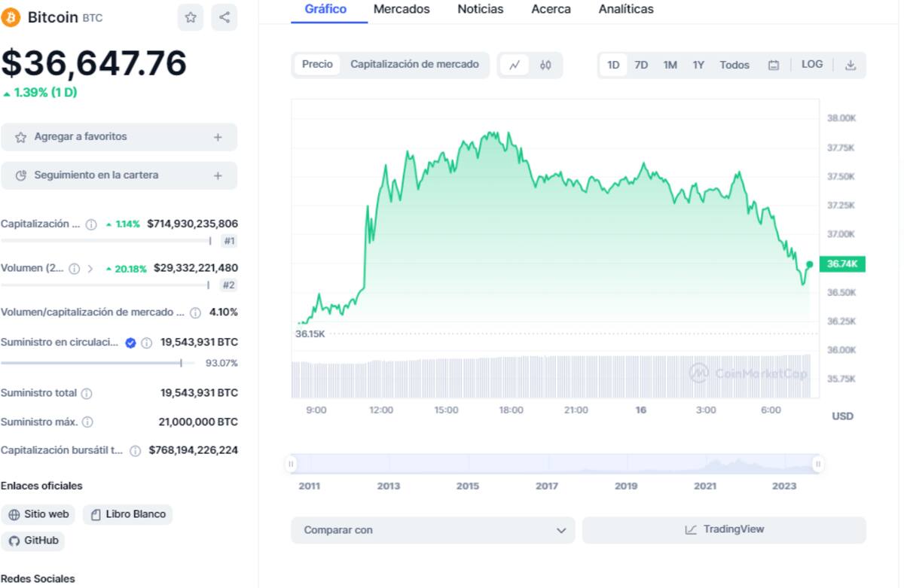Open the Libro Blanco link
Screen dimensions: 904x588
point(127,514)
